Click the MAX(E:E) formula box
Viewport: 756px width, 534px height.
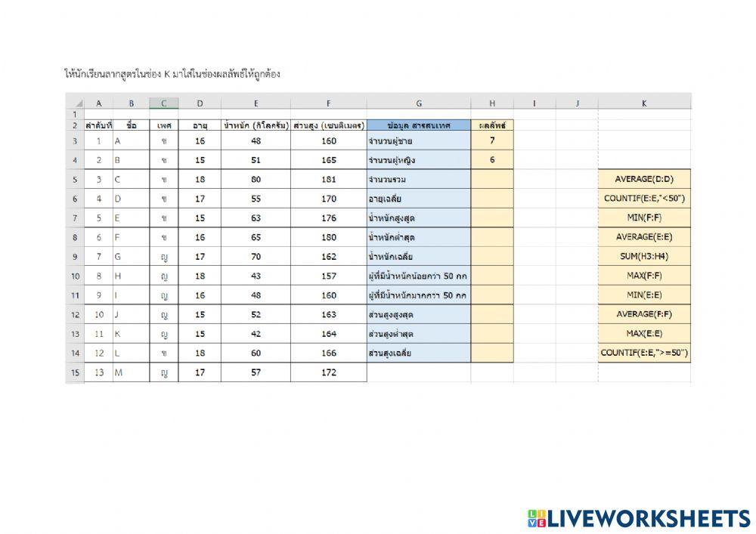coord(643,333)
